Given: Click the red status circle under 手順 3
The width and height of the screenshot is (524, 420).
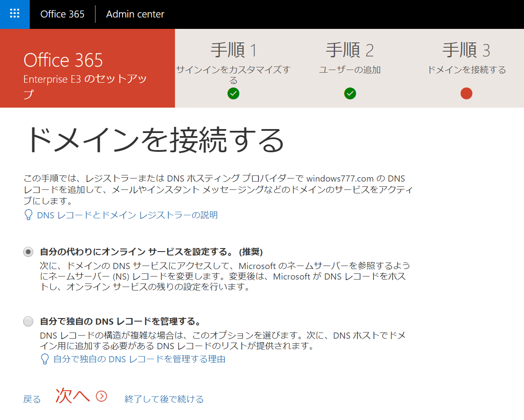Looking at the screenshot, I should [466, 93].
